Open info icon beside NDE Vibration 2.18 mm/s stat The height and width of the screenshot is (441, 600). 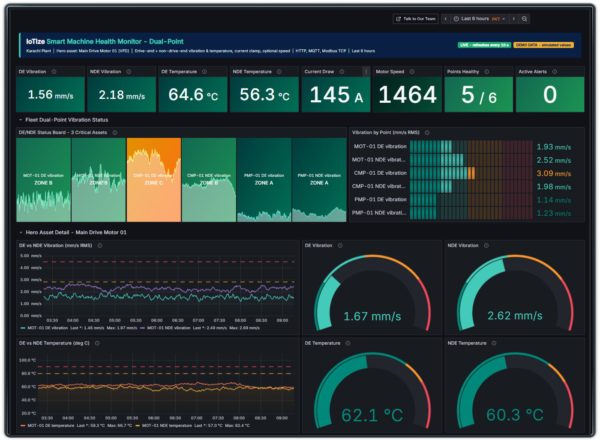point(129,72)
